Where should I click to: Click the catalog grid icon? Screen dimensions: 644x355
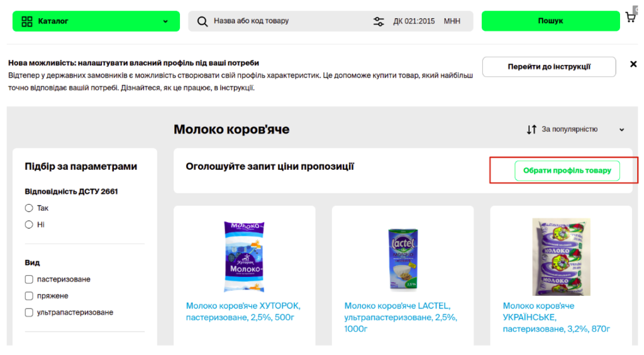pyautogui.click(x=27, y=21)
